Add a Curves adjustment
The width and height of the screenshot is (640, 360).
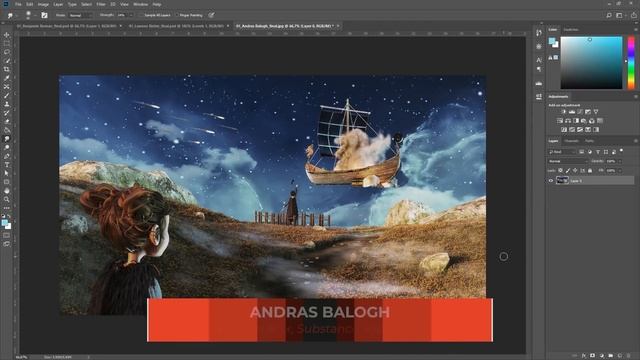pyautogui.click(x=580, y=112)
